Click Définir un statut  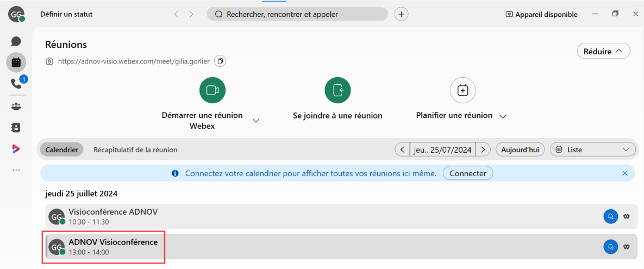66,14
